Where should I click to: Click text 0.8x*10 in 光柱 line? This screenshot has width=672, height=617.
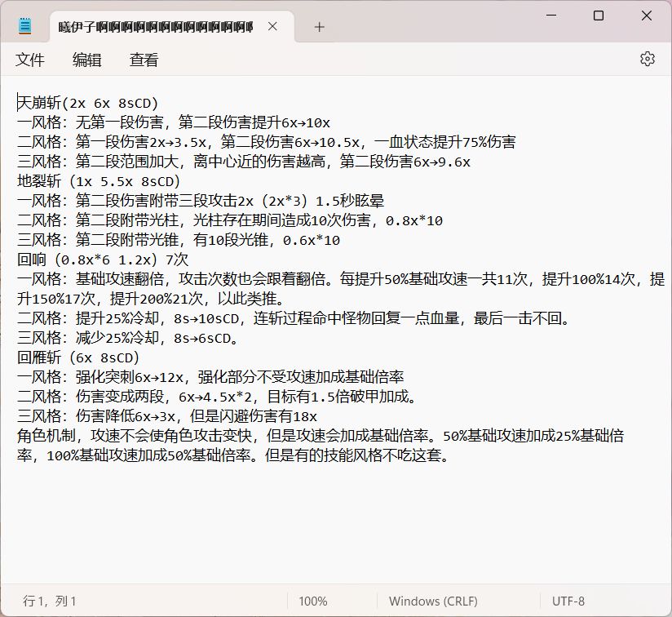(x=414, y=220)
